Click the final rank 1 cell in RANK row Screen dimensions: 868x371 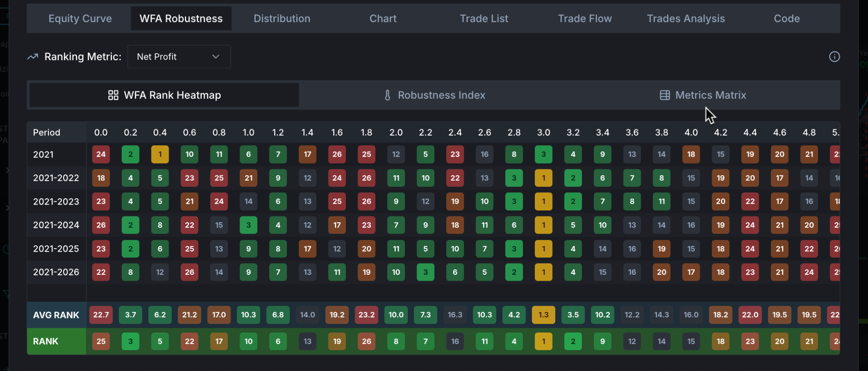coord(544,341)
